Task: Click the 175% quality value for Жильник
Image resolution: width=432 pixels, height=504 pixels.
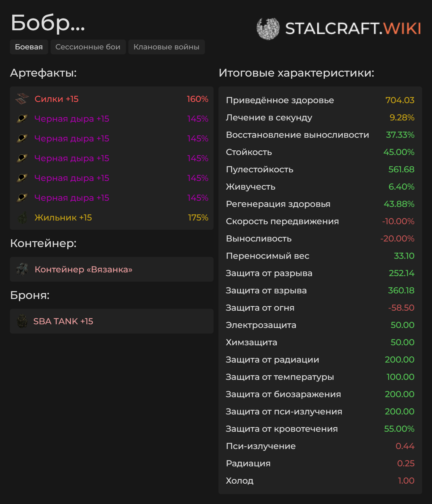Action: tap(198, 218)
